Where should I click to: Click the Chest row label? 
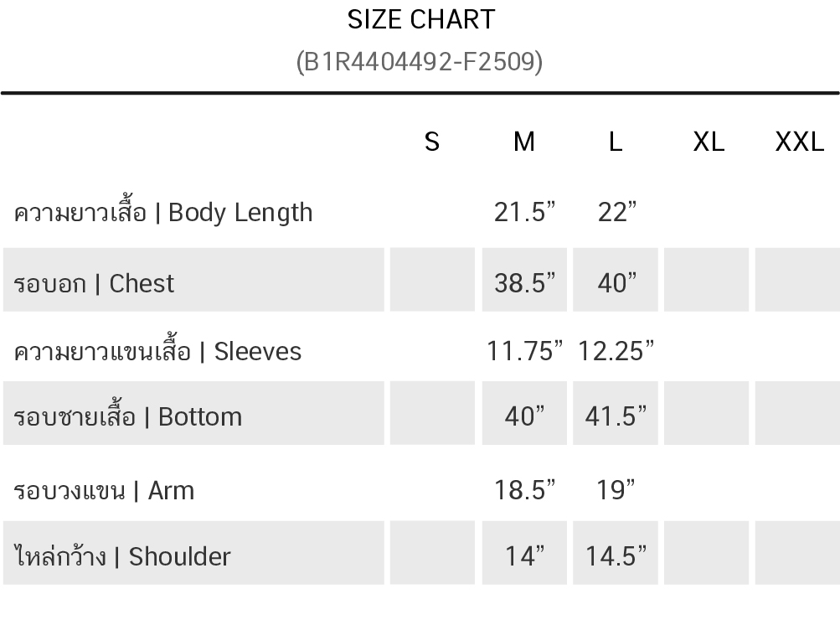coord(94,283)
